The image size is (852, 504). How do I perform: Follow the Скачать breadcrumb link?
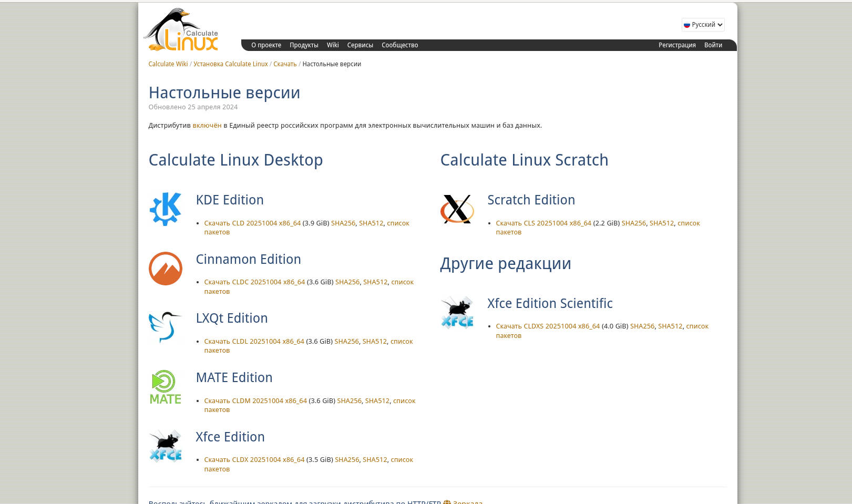pos(285,64)
